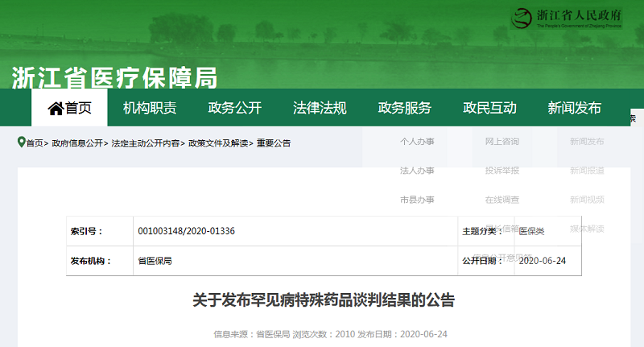This screenshot has height=347, width=644.
Task: Select 市县办事 submenu item
Action: [417, 200]
